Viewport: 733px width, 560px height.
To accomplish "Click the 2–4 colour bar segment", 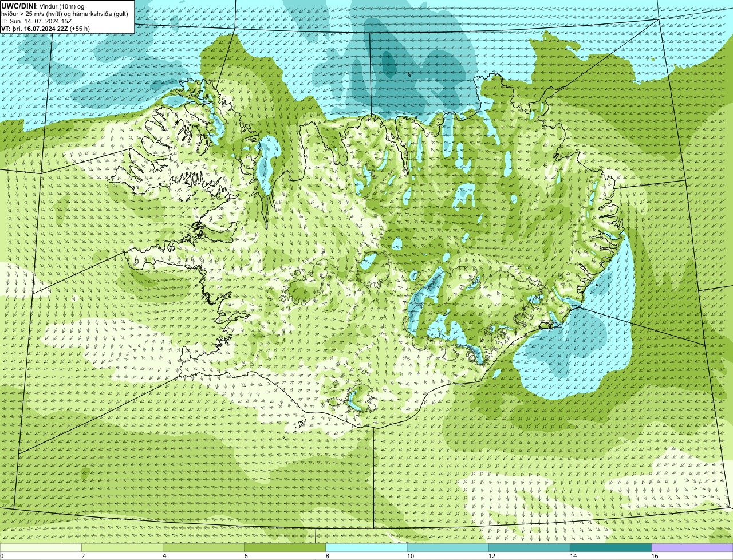I will pyautogui.click(x=122, y=547).
